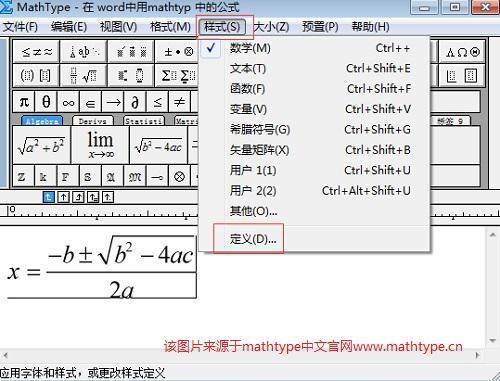Insert the square root of a²+b² expression

pyautogui.click(x=41, y=145)
